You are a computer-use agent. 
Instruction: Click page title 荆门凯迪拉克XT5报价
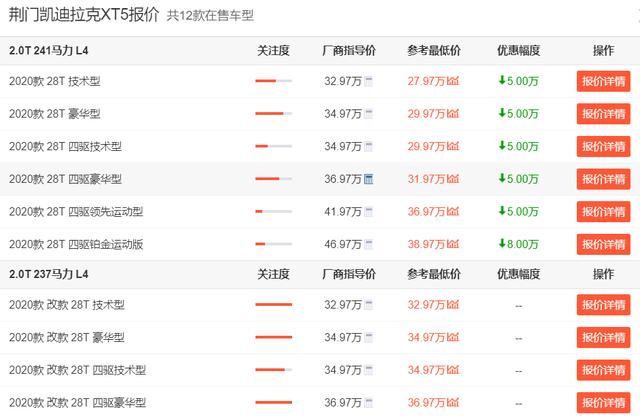coord(84,15)
